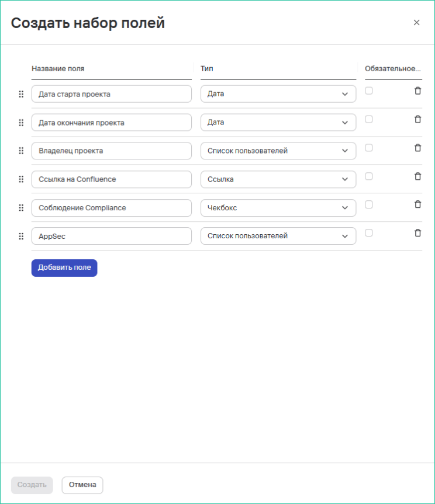The height and width of the screenshot is (504, 435).
Task: Toggle required checkbox for 'Владелец проекта'
Action: pyautogui.click(x=369, y=148)
